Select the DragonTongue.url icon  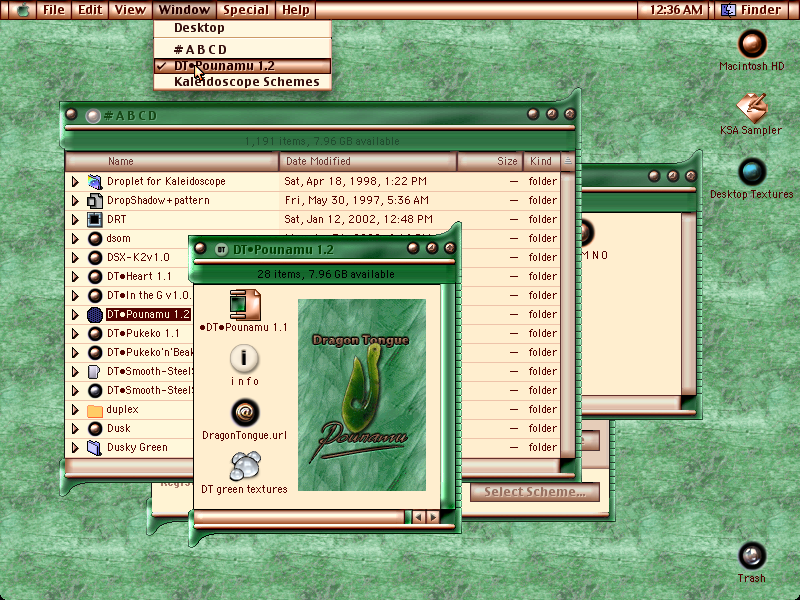pyautogui.click(x=245, y=413)
